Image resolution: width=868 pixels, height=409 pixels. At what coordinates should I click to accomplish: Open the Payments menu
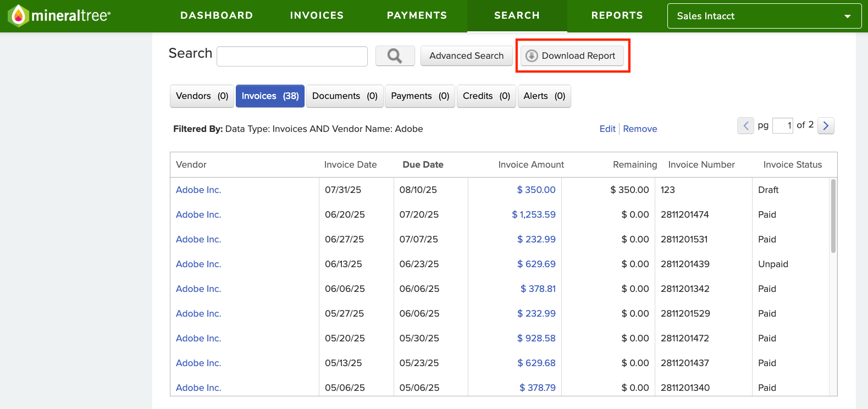[x=417, y=15]
